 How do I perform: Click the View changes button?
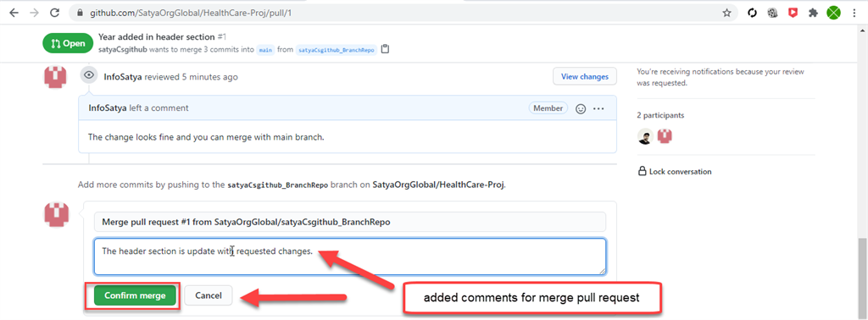(x=585, y=76)
